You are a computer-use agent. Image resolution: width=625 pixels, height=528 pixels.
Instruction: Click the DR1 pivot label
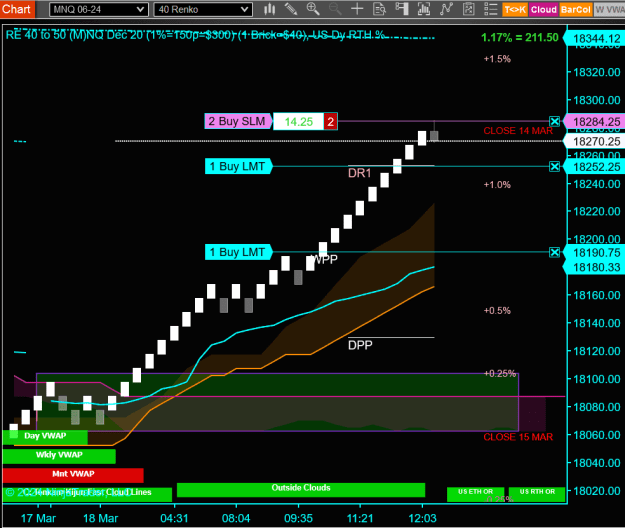(x=359, y=173)
